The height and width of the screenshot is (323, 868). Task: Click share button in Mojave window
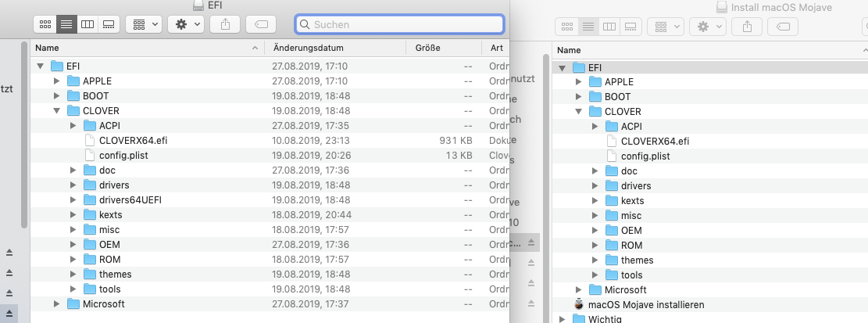(x=747, y=26)
